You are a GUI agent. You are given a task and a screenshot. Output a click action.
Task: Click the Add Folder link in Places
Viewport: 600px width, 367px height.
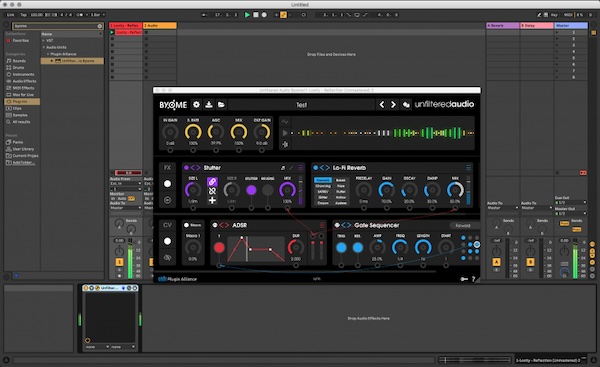point(23,163)
